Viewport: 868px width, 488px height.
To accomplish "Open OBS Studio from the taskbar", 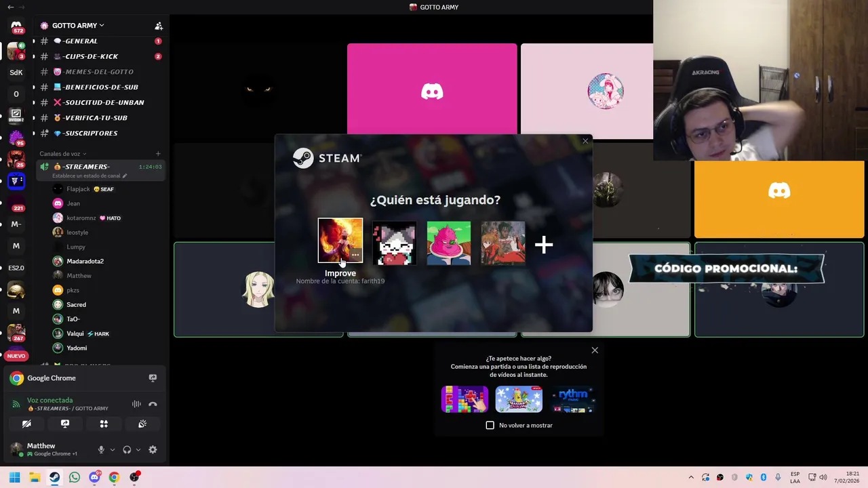I will [x=134, y=477].
